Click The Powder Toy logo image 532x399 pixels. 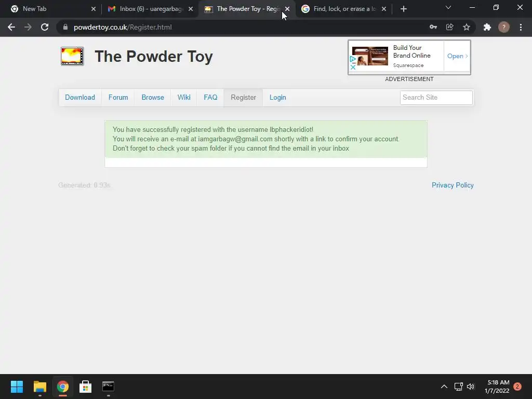(x=72, y=56)
